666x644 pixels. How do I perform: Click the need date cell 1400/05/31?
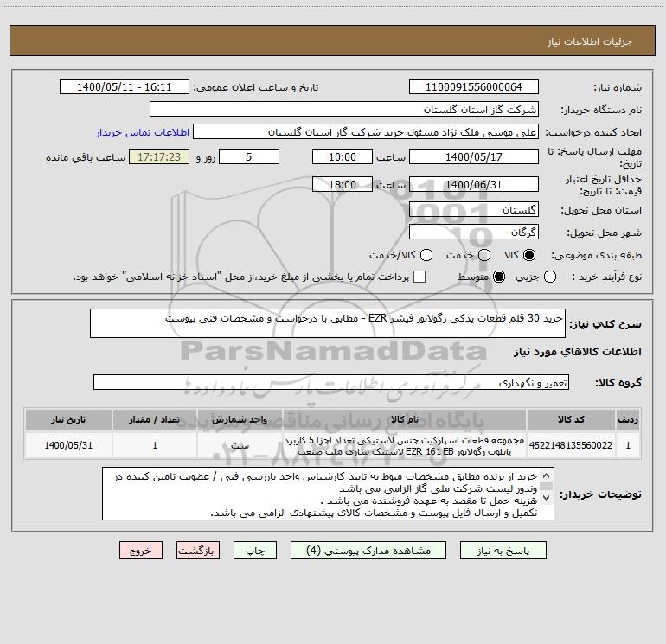point(68,445)
